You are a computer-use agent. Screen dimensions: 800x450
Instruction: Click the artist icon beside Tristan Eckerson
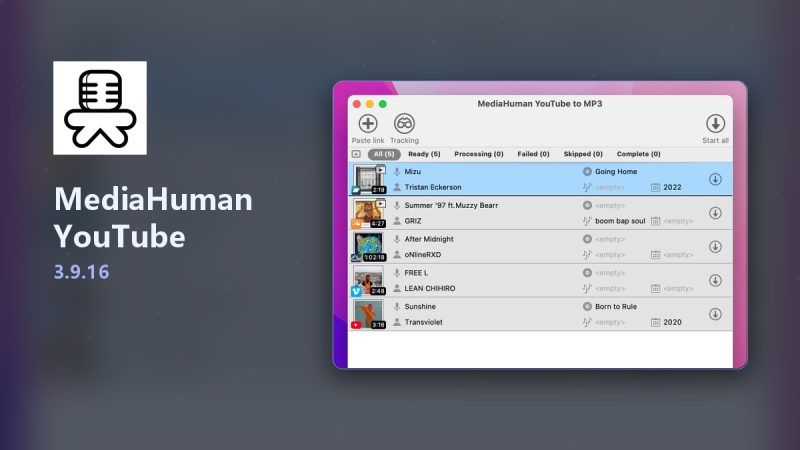396,187
